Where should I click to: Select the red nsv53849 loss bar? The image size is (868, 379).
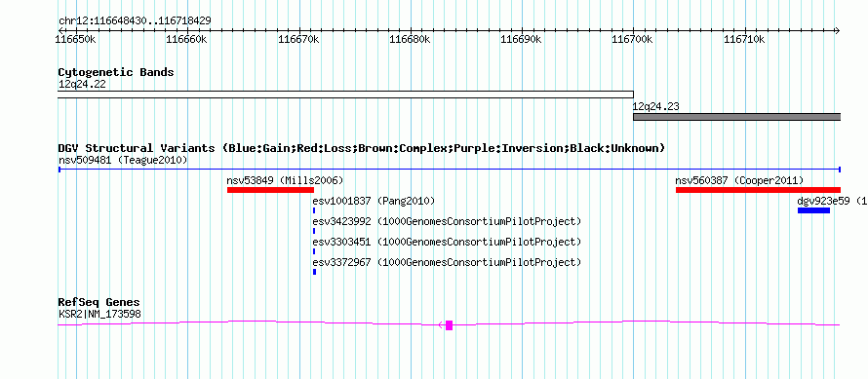pos(270,190)
